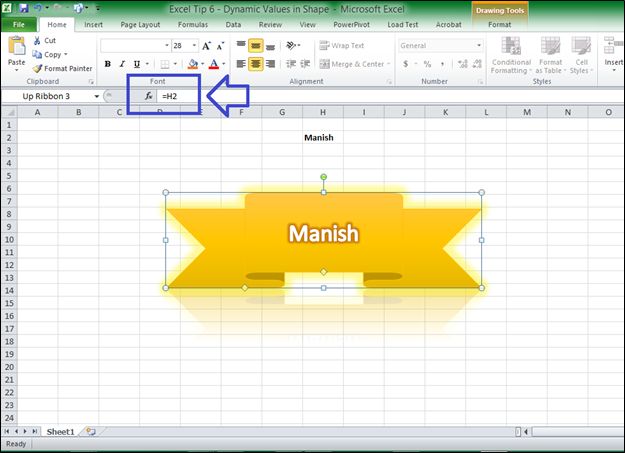Click column header G

tap(282, 112)
